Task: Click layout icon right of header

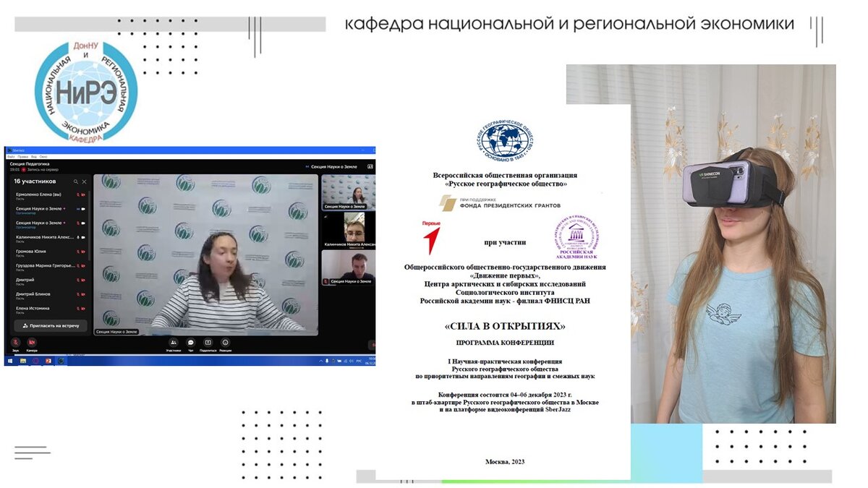Action: point(370,167)
